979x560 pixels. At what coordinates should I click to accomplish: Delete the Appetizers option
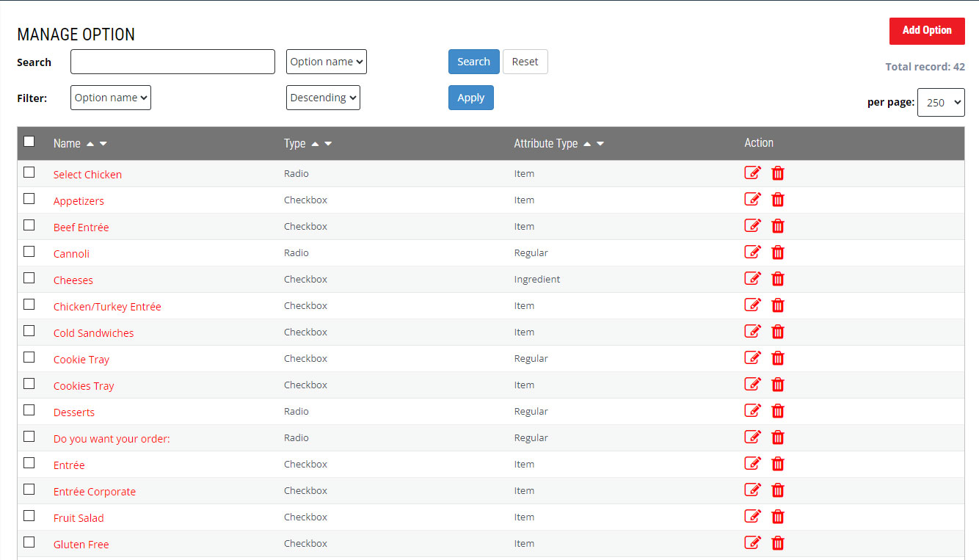778,200
